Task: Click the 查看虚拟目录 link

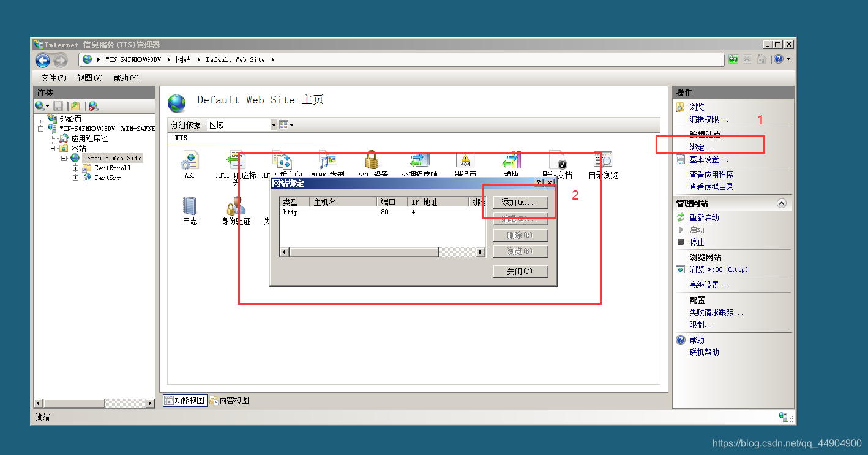Action: 711,187
